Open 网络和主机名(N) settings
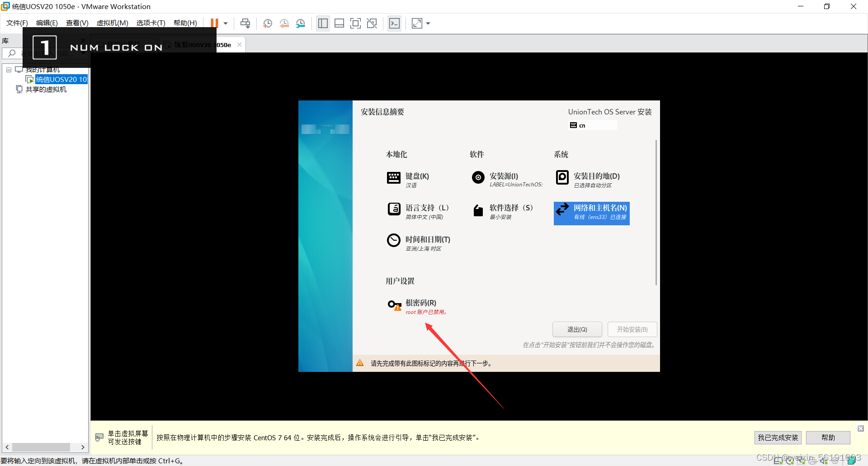The height and width of the screenshot is (466, 868). [592, 213]
